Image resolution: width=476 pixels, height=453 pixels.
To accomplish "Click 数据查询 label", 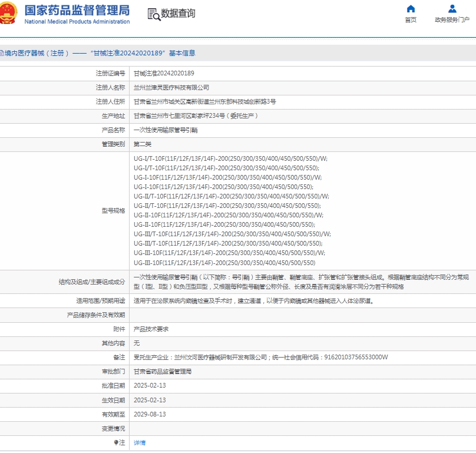I will (x=178, y=14).
